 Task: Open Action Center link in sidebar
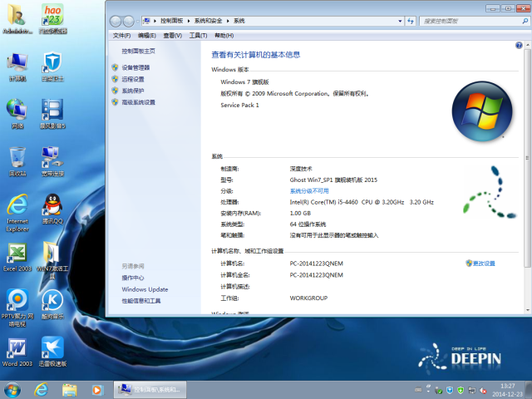click(x=133, y=278)
